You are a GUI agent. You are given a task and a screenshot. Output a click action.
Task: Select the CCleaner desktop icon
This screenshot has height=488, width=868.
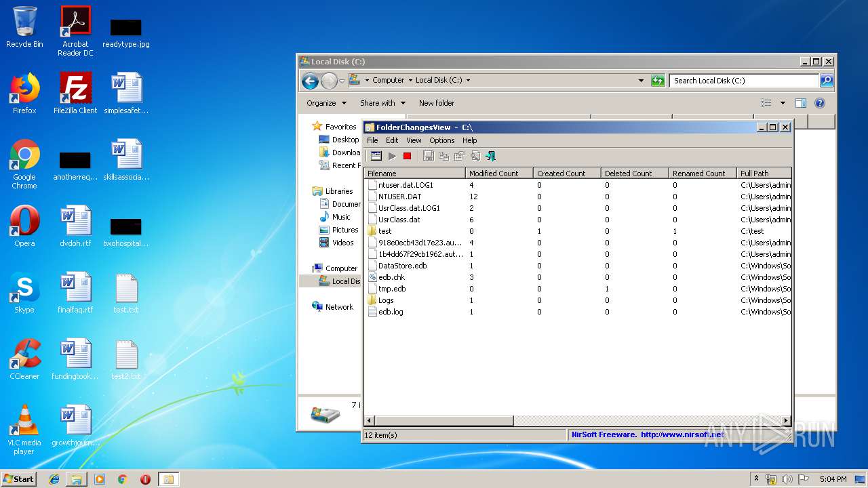24,359
